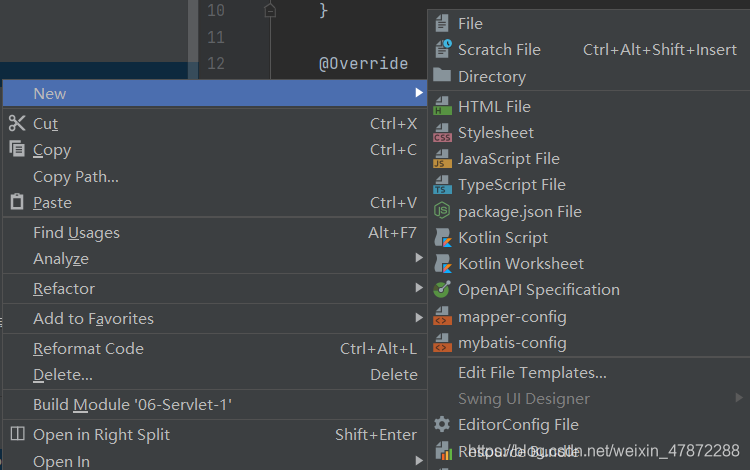Click the Directory folder icon

(442, 75)
